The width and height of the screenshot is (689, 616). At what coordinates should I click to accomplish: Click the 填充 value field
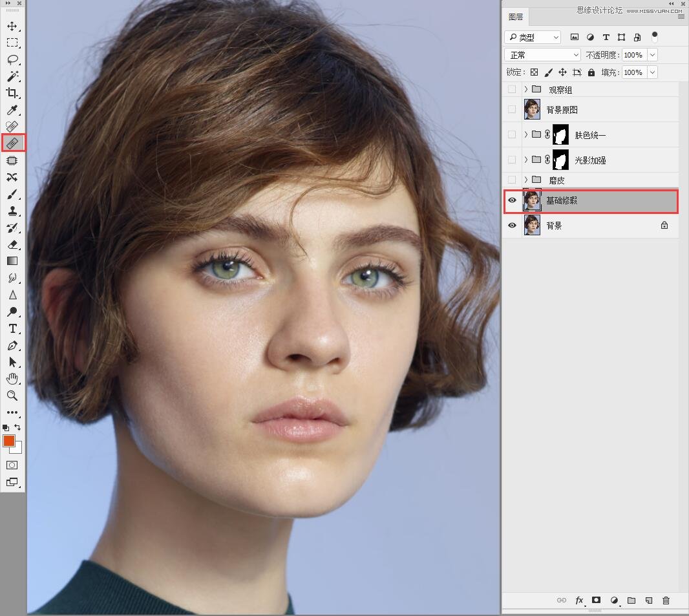tap(634, 72)
